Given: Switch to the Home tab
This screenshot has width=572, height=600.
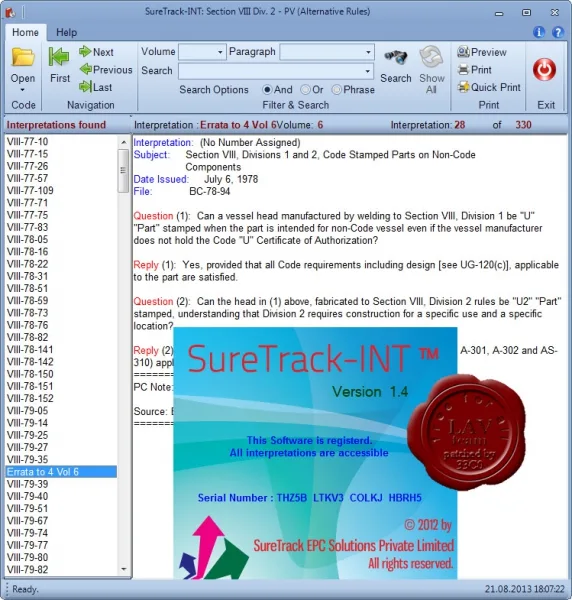Looking at the screenshot, I should pyautogui.click(x=25, y=32).
